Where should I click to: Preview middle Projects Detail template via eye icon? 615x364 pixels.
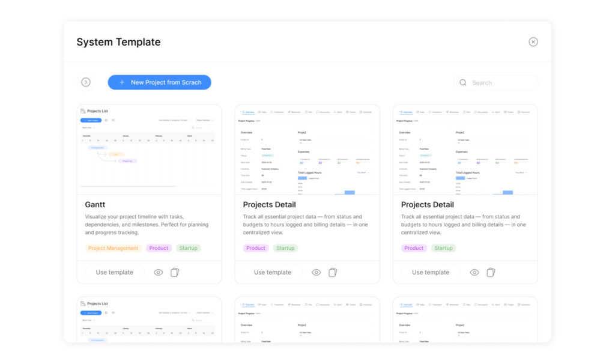[x=317, y=272]
